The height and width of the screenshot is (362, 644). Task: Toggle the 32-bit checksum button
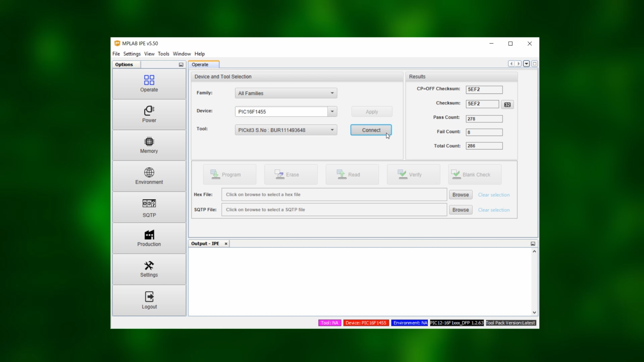click(507, 105)
